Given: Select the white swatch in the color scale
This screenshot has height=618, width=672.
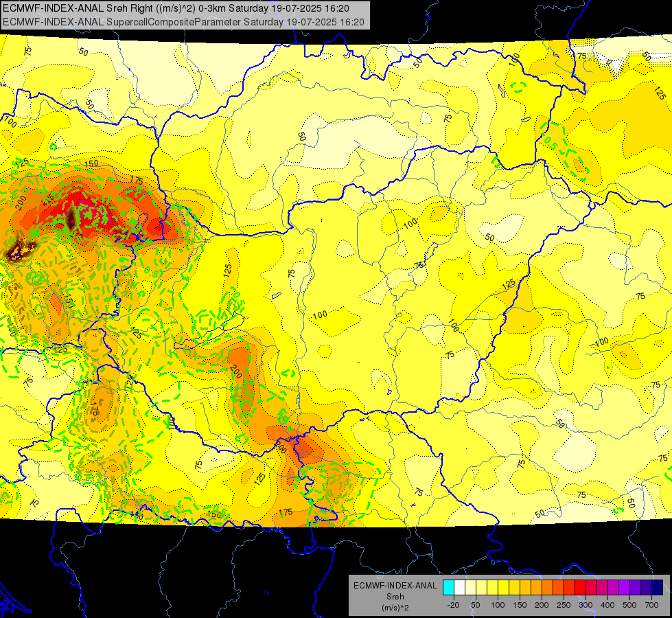Looking at the screenshot, I should pyautogui.click(x=459, y=588).
